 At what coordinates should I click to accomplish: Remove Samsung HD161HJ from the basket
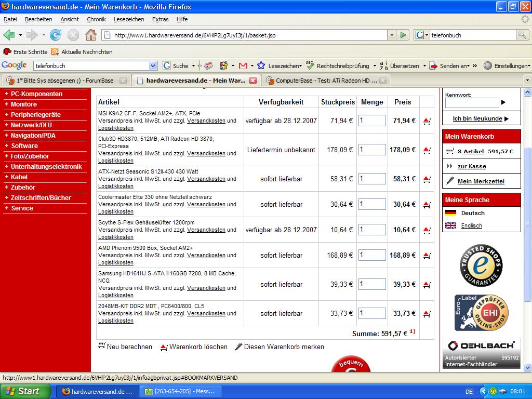(x=427, y=285)
